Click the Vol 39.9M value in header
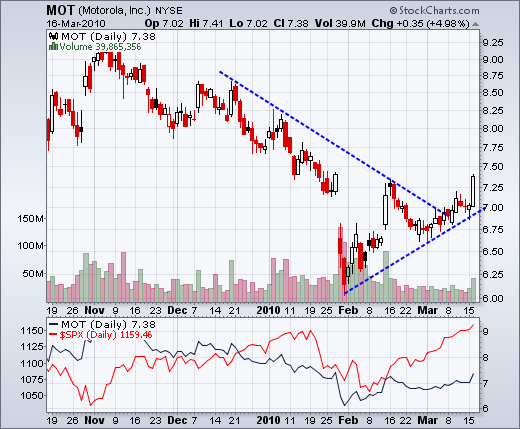520x429 pixels. [340, 23]
